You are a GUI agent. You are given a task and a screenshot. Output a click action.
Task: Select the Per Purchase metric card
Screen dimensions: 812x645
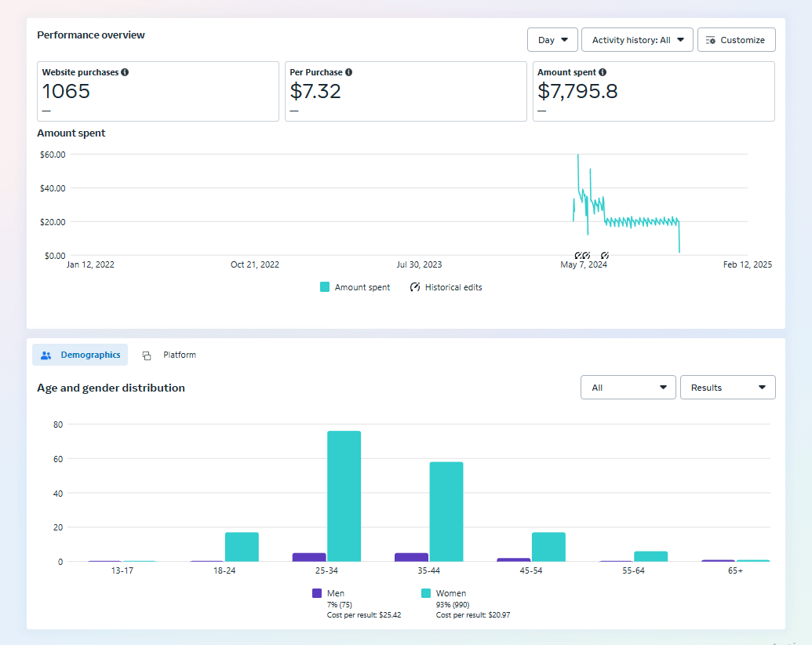click(406, 91)
